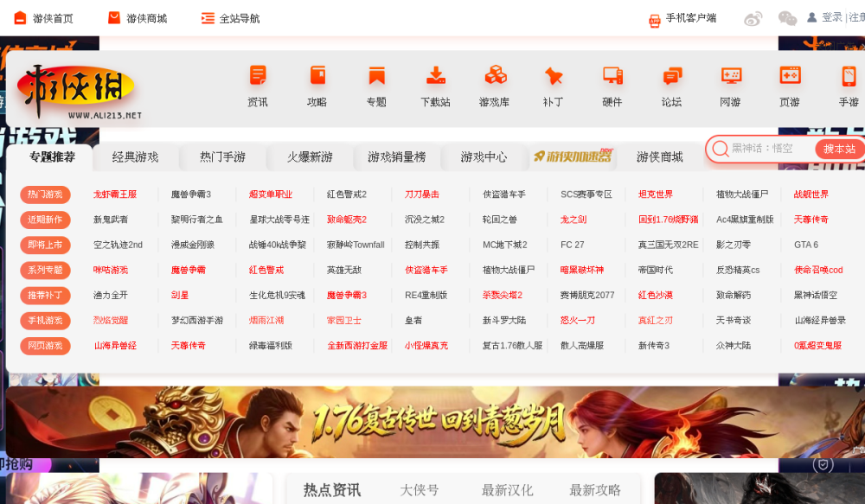Open the 游戏中心 tab
This screenshot has height=504, width=865.
point(484,157)
